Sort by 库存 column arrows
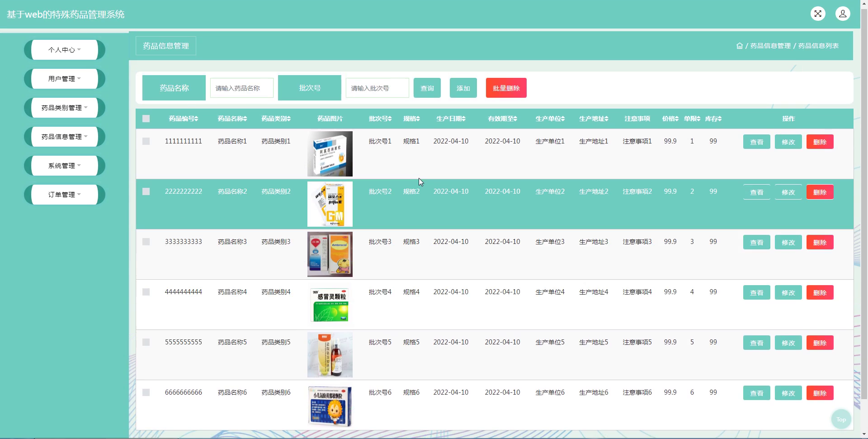The width and height of the screenshot is (868, 439). click(x=720, y=119)
